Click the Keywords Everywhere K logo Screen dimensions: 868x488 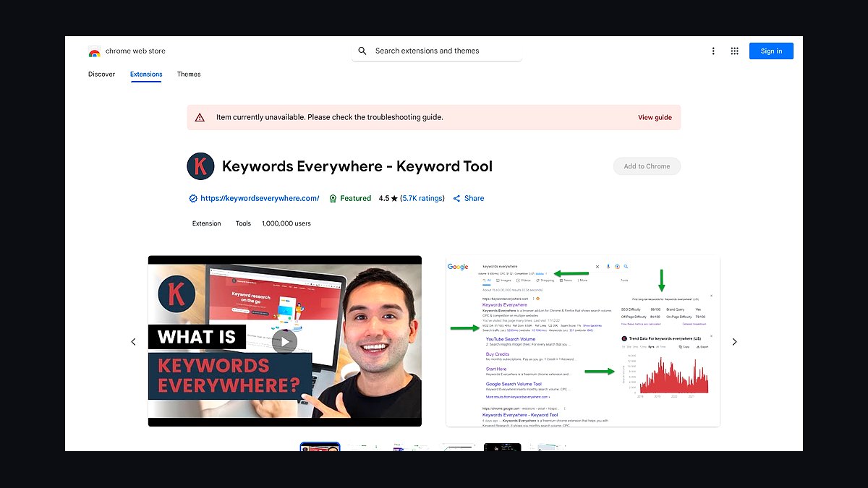[x=200, y=166]
